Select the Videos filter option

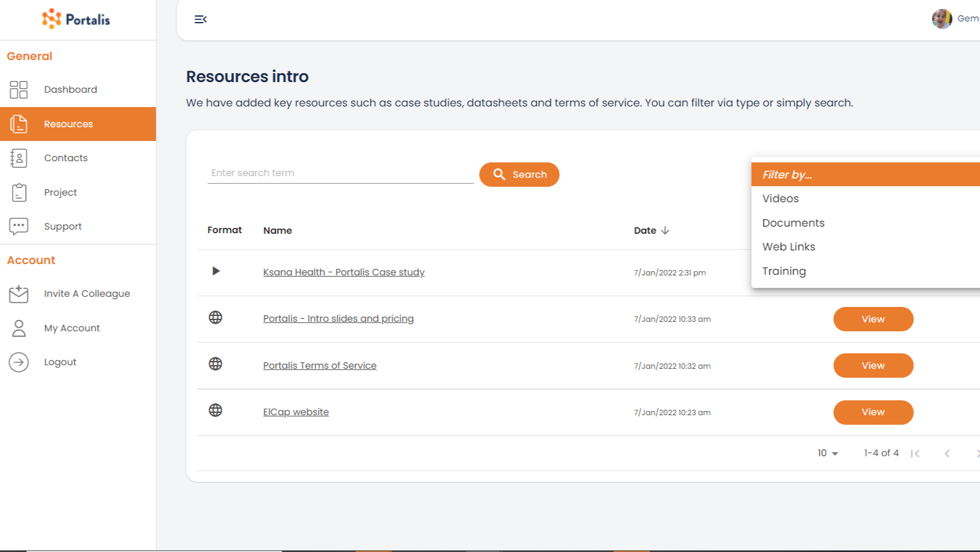click(780, 198)
